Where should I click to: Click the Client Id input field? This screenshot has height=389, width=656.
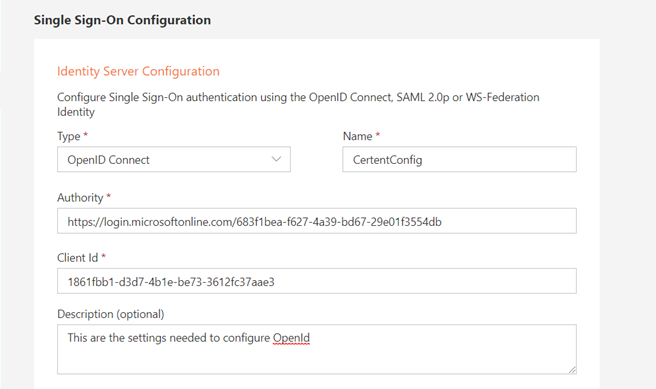pos(317,281)
